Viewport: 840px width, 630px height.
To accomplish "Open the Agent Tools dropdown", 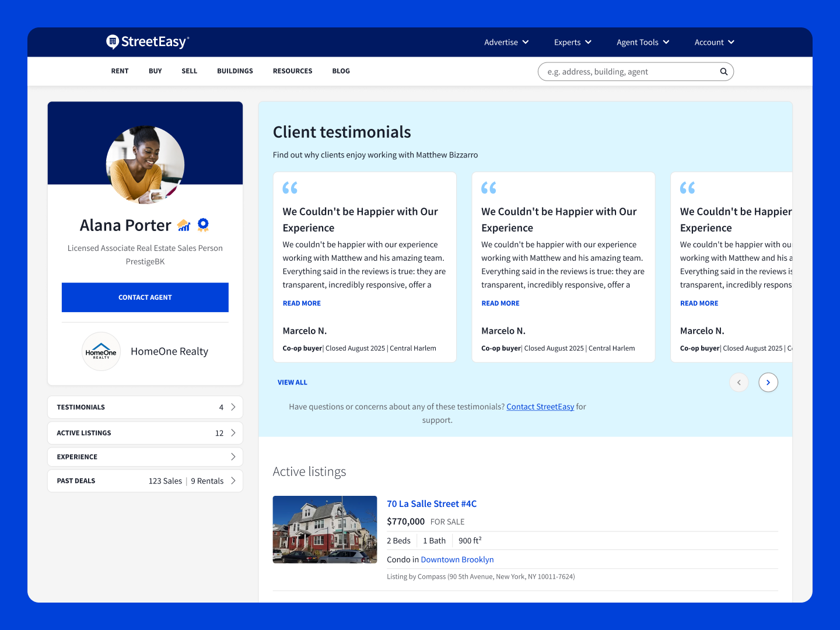I will (642, 42).
